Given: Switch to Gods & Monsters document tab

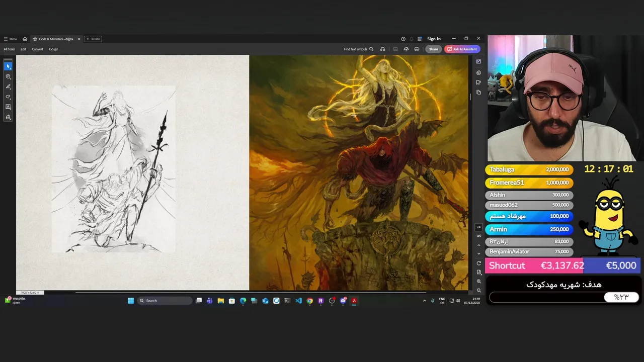Looking at the screenshot, I should pos(56,39).
